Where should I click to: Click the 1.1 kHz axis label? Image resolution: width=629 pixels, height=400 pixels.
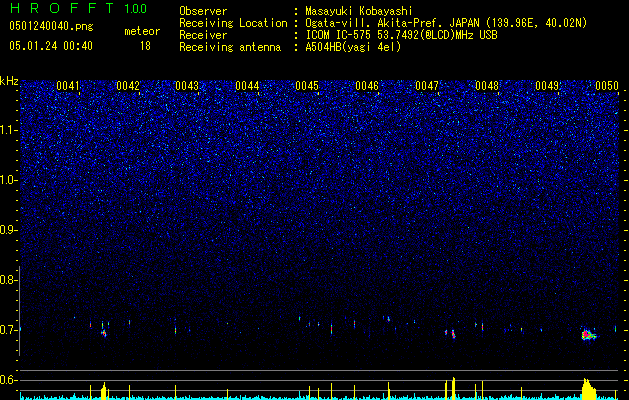(9, 130)
